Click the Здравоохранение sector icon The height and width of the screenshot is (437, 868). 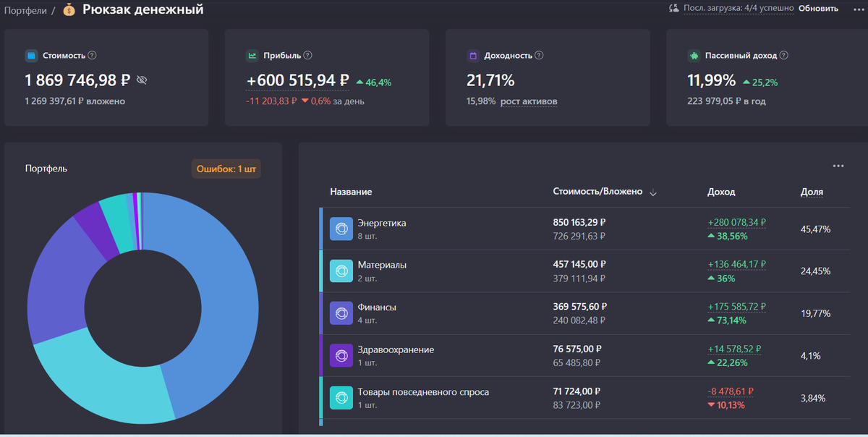tap(341, 355)
